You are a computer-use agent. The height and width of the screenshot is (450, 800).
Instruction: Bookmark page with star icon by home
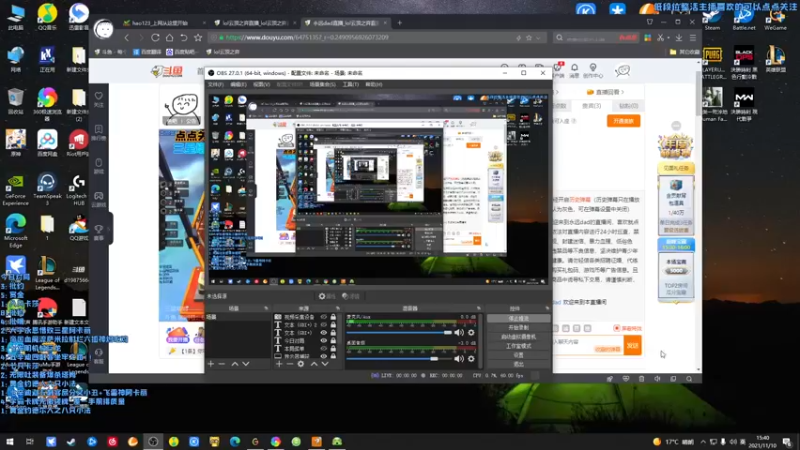198,37
